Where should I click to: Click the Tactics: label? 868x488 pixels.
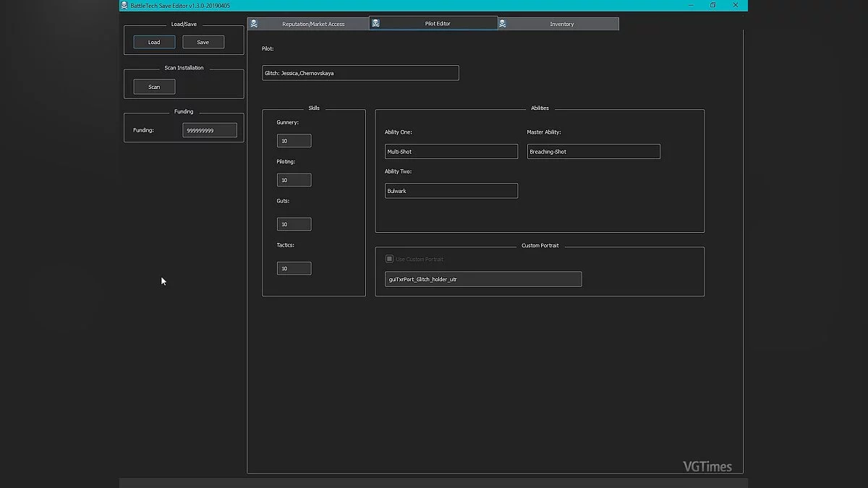(x=285, y=244)
